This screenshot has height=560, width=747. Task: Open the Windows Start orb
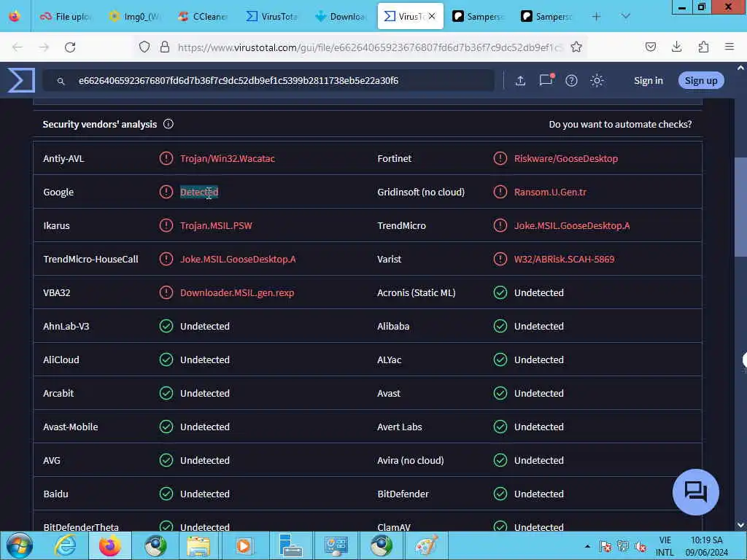click(x=20, y=545)
